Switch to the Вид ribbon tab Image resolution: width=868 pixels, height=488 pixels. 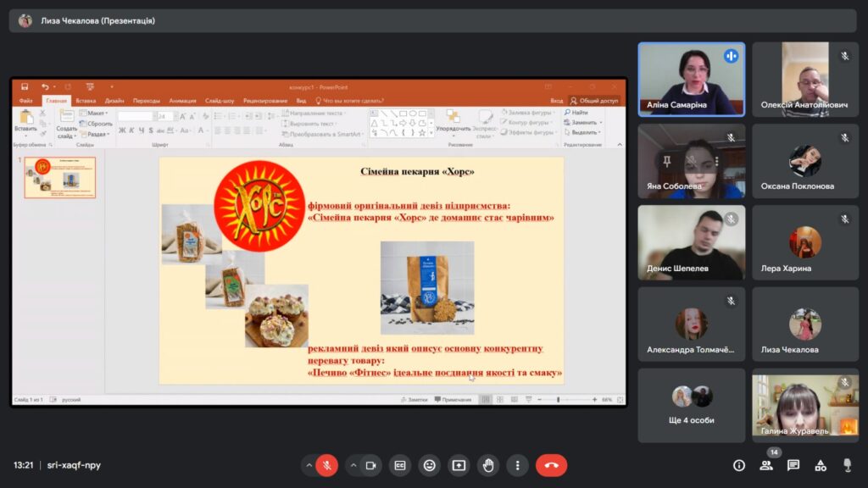click(301, 101)
